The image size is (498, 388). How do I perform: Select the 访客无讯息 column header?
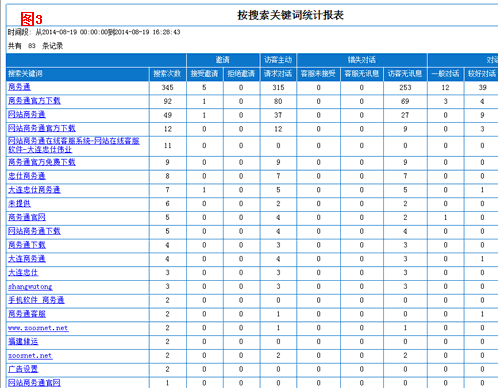pos(405,74)
